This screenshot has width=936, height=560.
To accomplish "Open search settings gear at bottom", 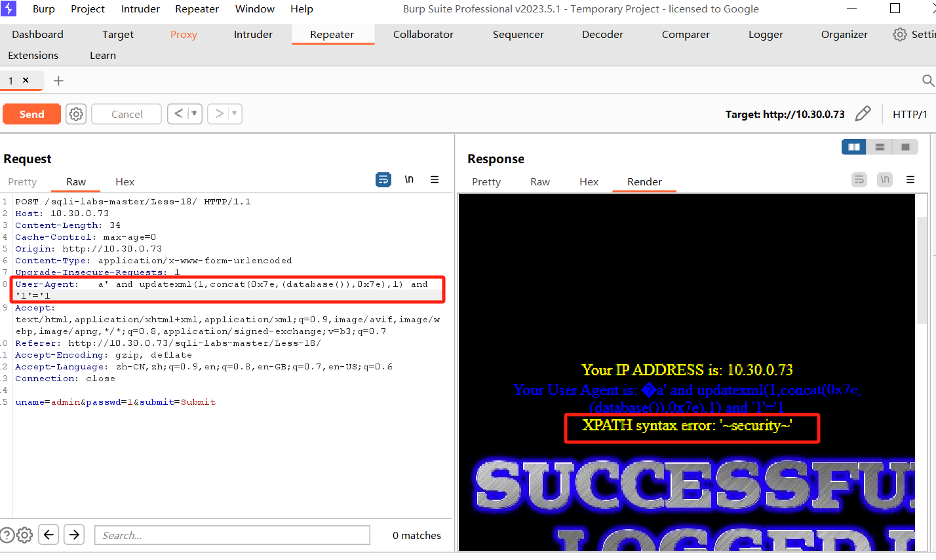I will (24, 535).
